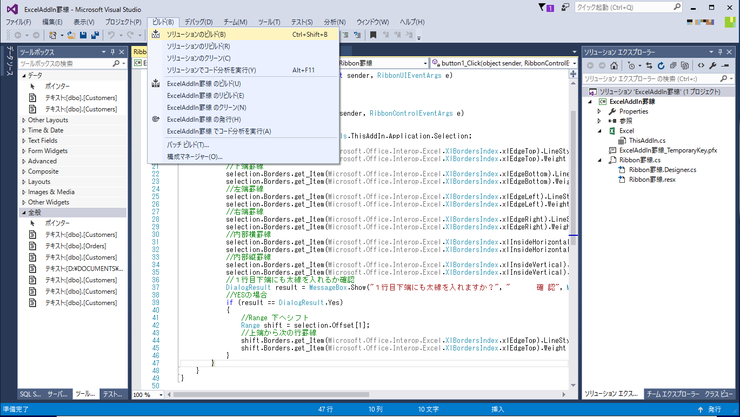Select ThisAddIn.cs in Solution Explorer
Image resolution: width=740 pixels, height=417 pixels.
(x=647, y=141)
